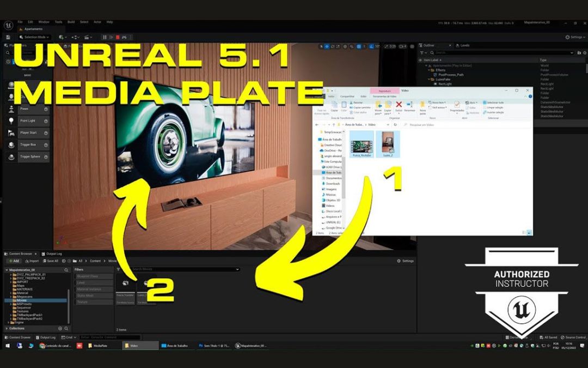Switch to the Output Log tab beside Content Browser
Screen dimensions: 588x368
coord(51,254)
